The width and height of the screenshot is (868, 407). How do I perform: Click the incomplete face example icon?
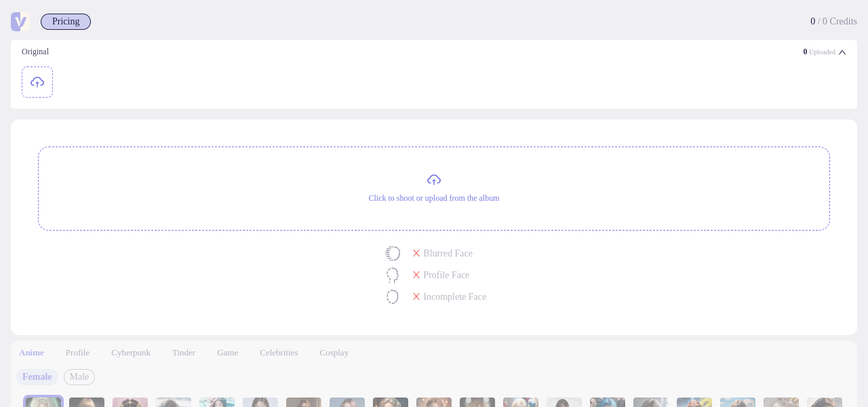tap(393, 297)
